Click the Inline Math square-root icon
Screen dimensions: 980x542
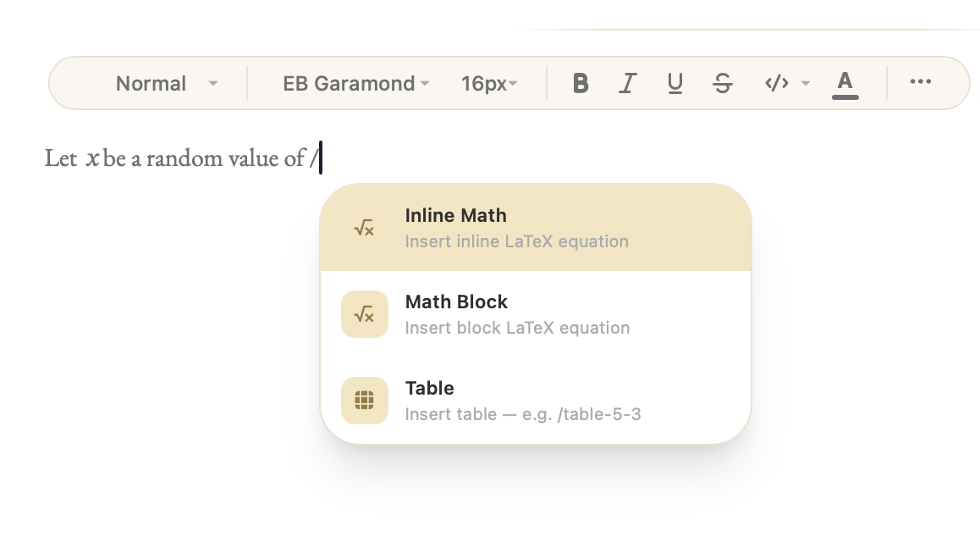click(x=364, y=228)
